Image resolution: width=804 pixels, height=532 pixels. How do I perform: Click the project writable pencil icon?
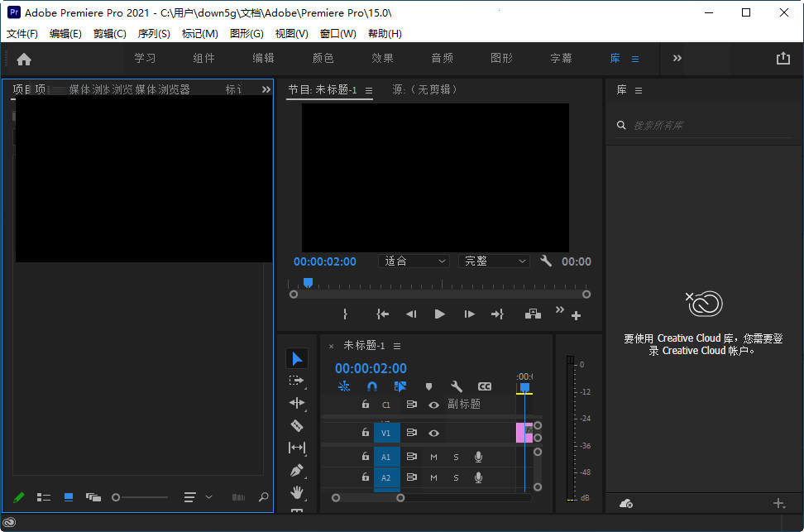[x=18, y=497]
